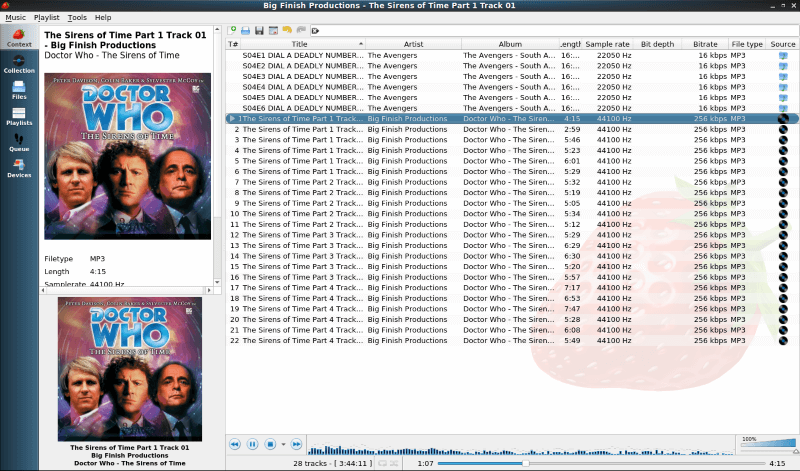Click the Strawberry app icon in title bar
Screen dimensions: 800x471
coord(6,5)
